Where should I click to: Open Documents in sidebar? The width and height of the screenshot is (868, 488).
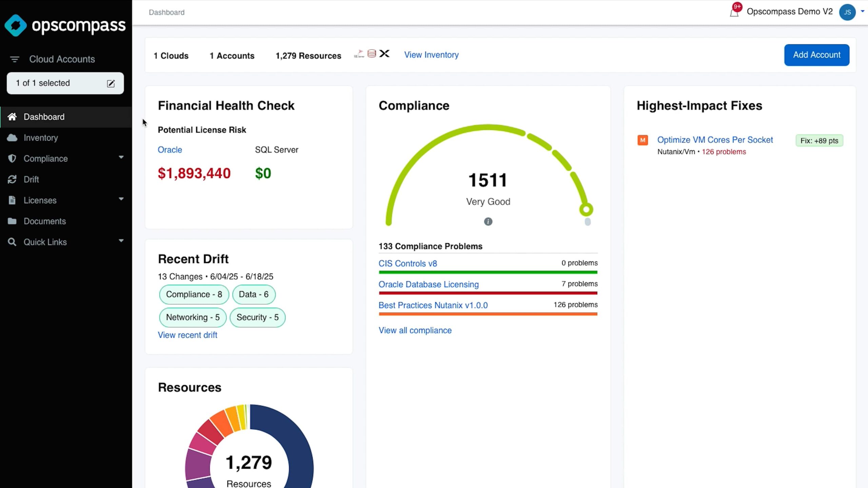click(x=66, y=221)
